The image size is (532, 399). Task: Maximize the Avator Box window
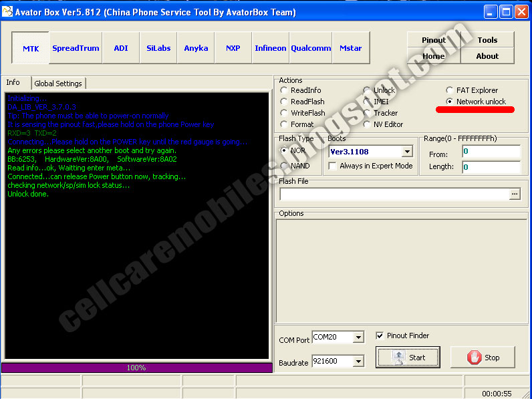point(506,12)
